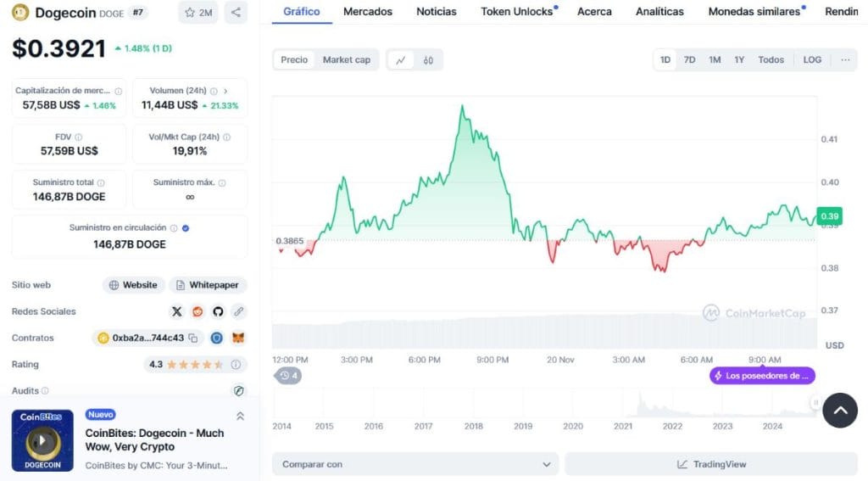Image resolution: width=868 pixels, height=481 pixels.
Task: Click the audits shield icon
Action: [x=238, y=391]
